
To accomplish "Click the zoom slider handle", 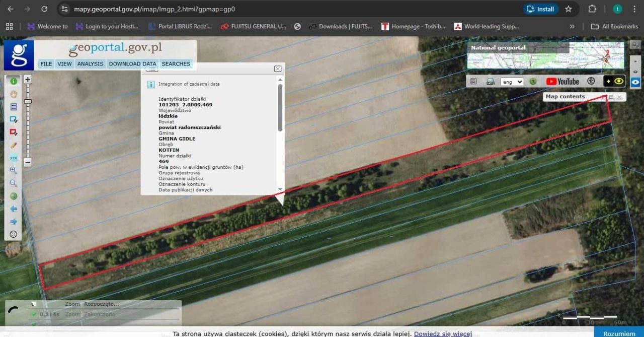I will [28, 102].
